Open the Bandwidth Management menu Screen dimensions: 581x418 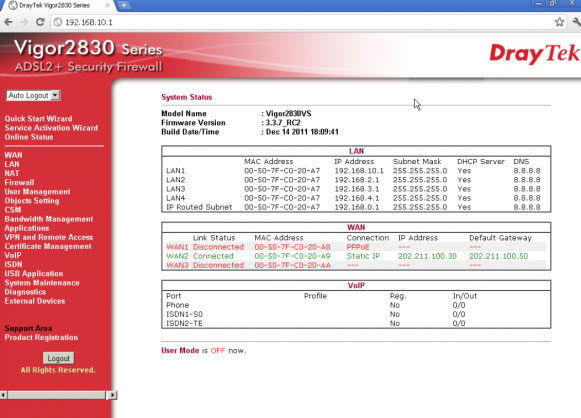click(x=49, y=219)
